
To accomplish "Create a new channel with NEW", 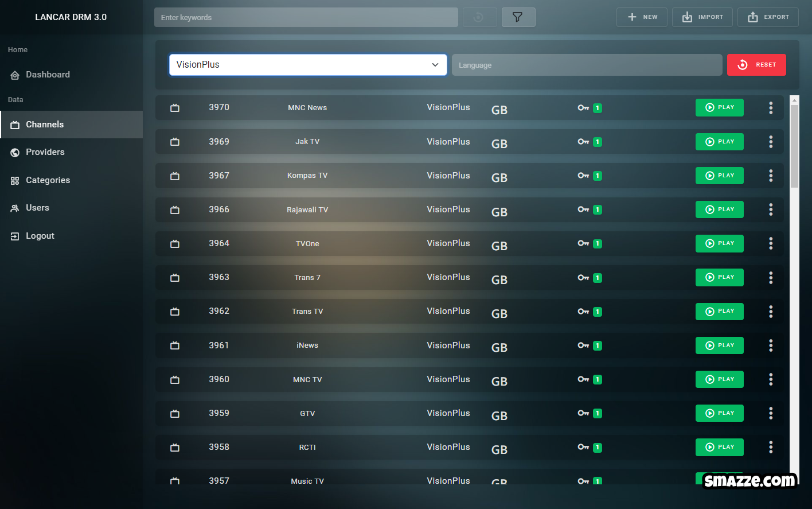I will click(642, 17).
